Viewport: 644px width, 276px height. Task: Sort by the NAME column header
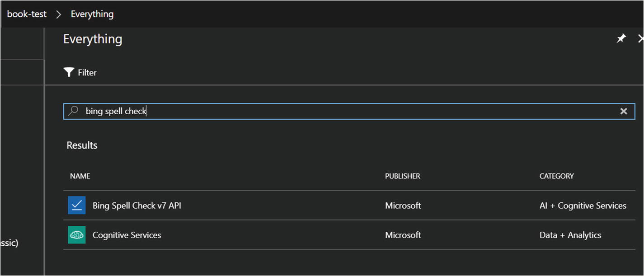[80, 176]
